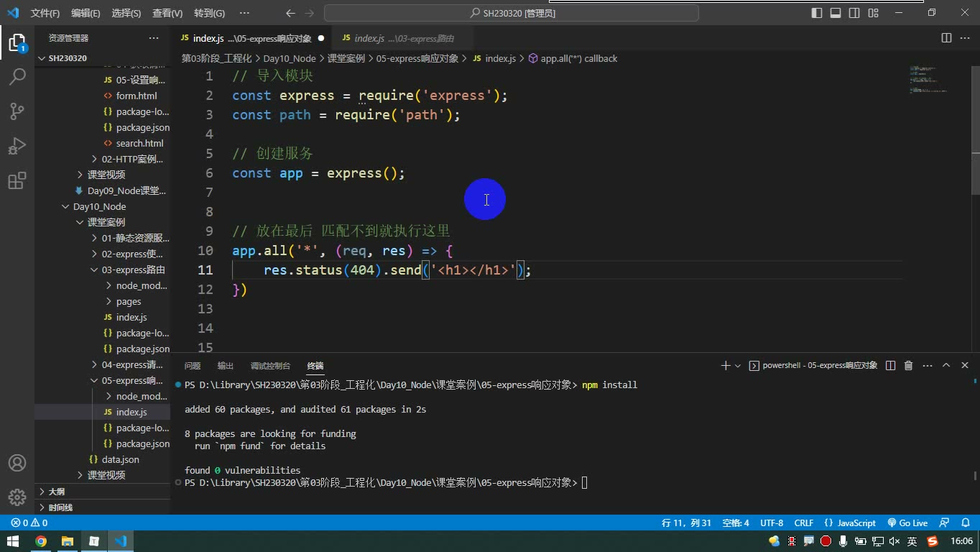
Task: Open the 选择(S) menu
Action: coord(126,13)
